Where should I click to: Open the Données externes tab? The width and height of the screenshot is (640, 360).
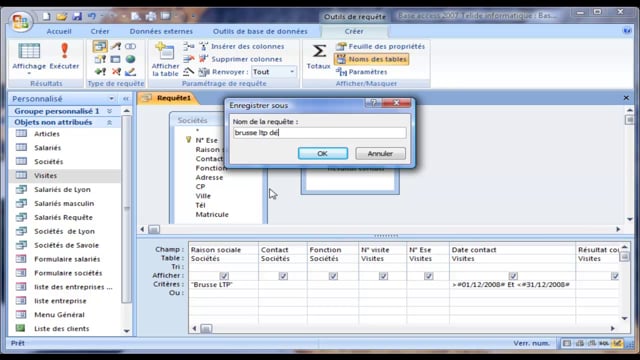click(161, 31)
